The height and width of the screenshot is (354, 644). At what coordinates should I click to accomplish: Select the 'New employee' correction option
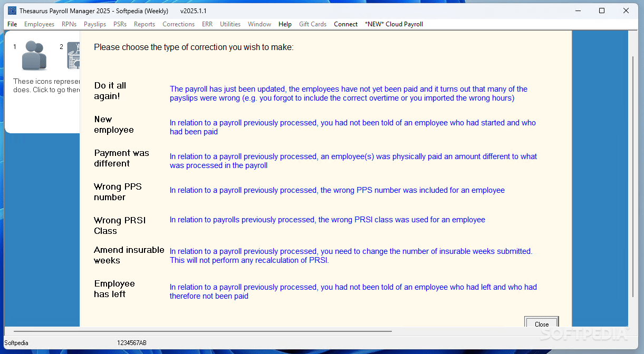(x=113, y=124)
